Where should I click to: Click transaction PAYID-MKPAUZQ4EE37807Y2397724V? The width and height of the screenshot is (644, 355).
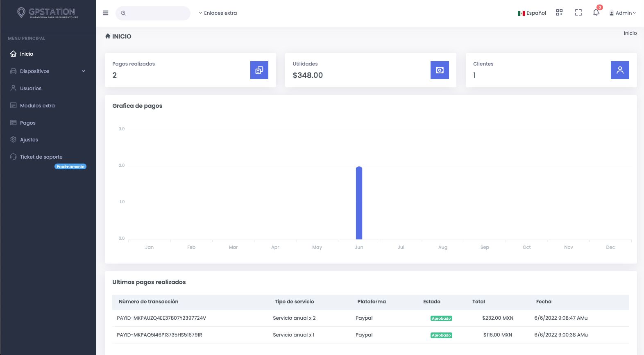pos(161,318)
